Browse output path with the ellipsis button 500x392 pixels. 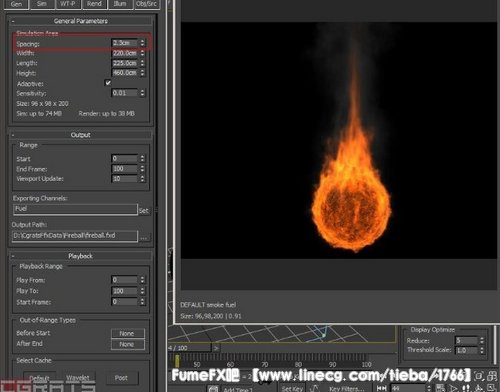click(144, 238)
